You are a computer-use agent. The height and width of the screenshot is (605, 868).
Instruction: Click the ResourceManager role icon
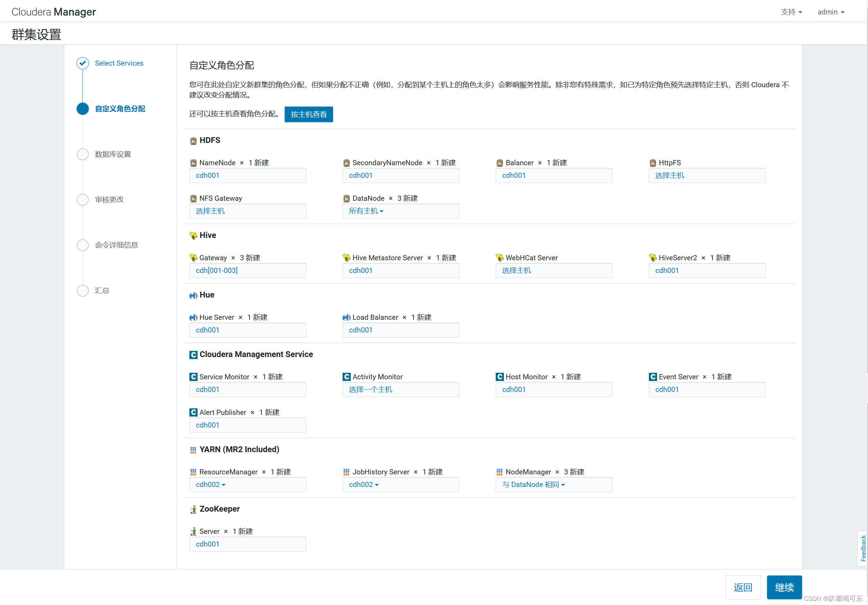coord(193,472)
